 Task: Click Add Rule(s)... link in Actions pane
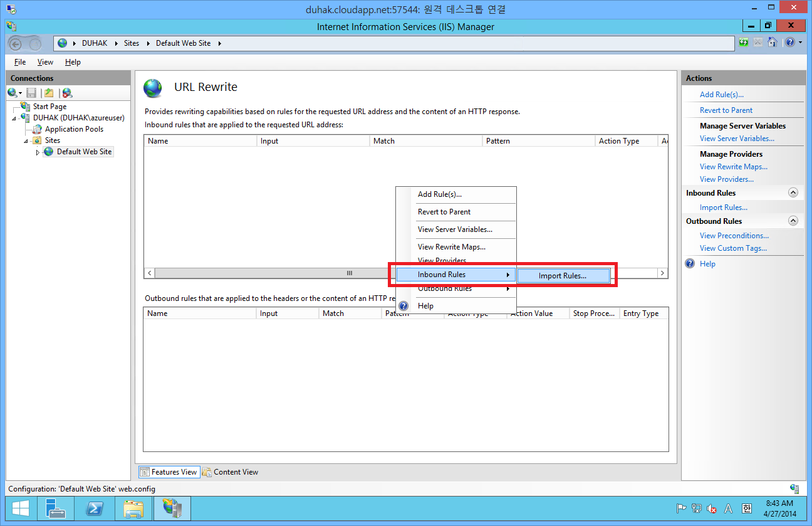(721, 95)
